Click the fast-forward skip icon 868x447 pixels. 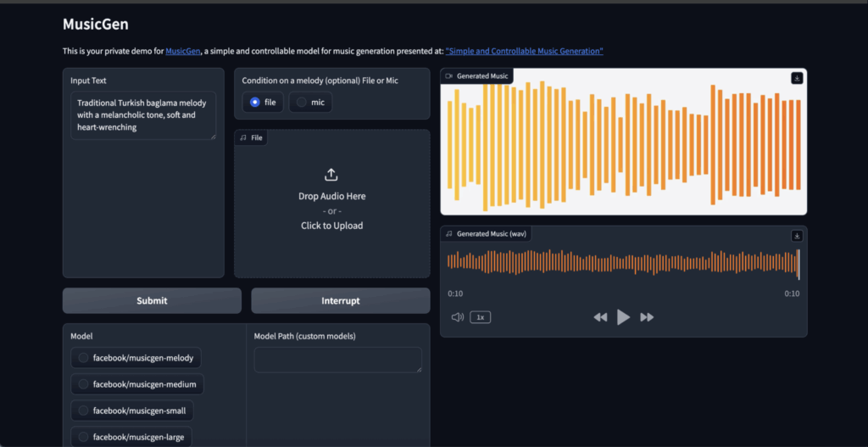click(x=647, y=317)
